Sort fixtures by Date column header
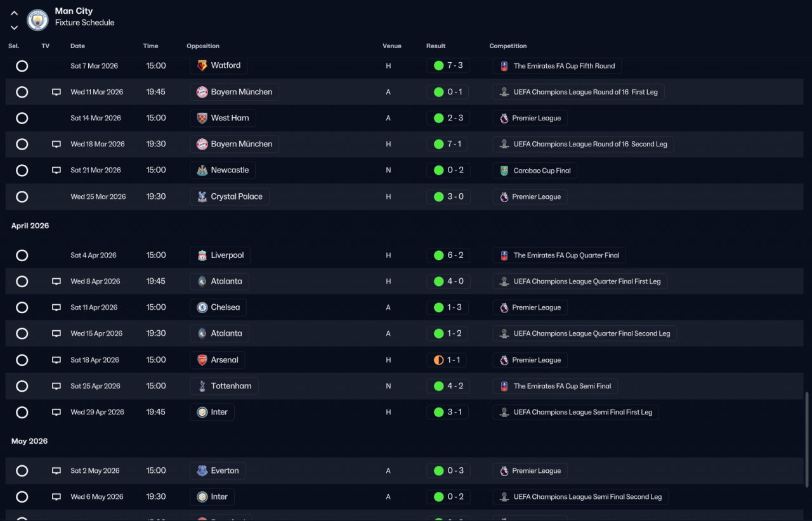812x521 pixels. click(77, 46)
